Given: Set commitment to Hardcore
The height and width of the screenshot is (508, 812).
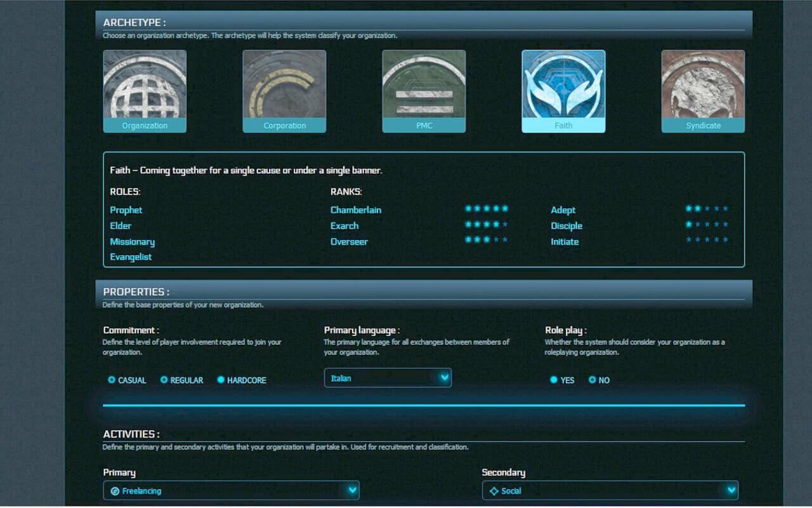Looking at the screenshot, I should click(221, 380).
